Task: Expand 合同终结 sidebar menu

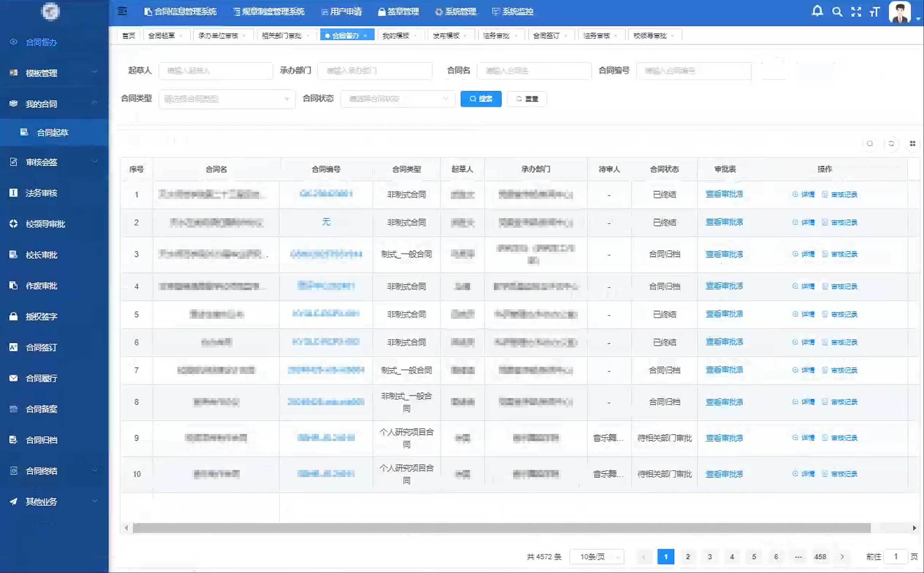Action: (54, 471)
